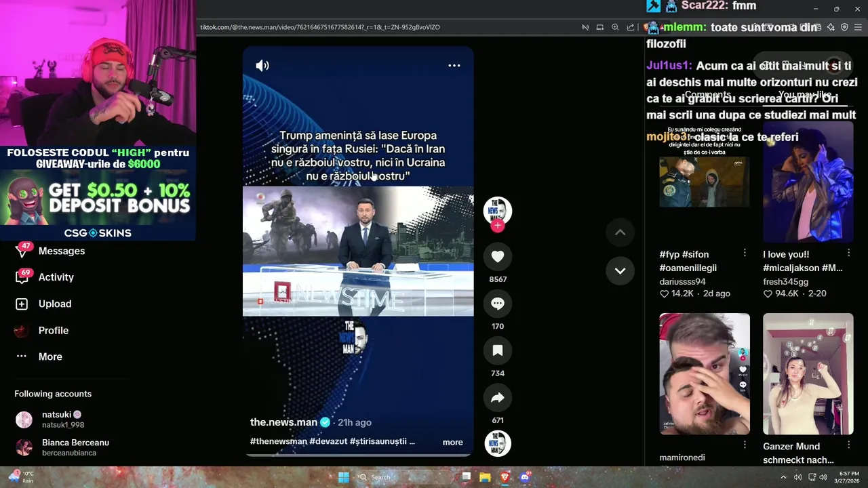Open options for the dariussss94 video card
The width and height of the screenshot is (868, 488).
pyautogui.click(x=745, y=253)
